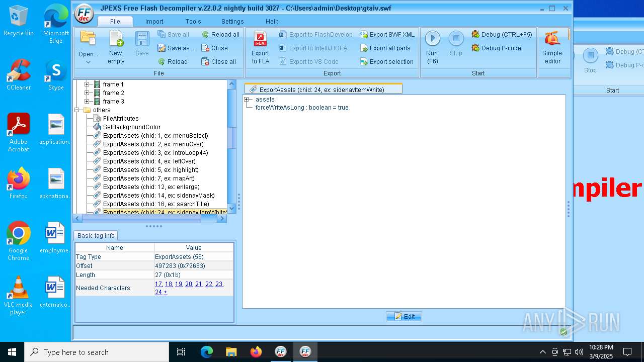The width and height of the screenshot is (644, 362).
Task: Click Debug (CTRL+F5)
Action: point(502,35)
